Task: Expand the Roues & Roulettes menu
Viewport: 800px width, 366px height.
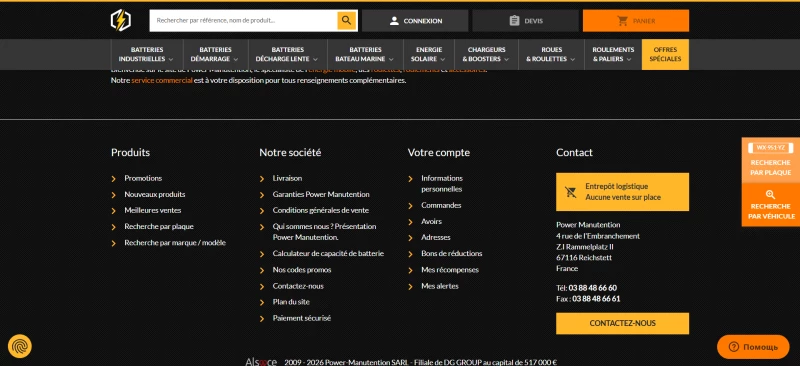Action: point(552,54)
